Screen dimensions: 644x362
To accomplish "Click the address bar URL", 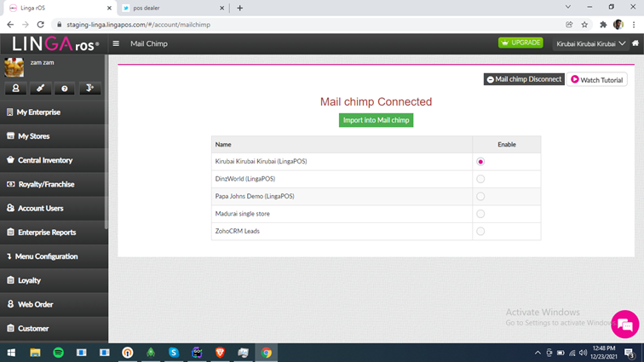I will [x=138, y=25].
